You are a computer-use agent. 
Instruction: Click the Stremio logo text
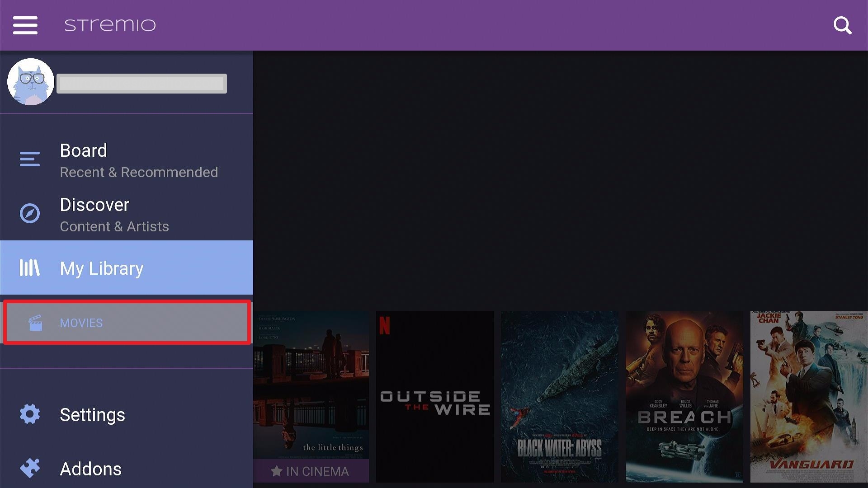110,25
